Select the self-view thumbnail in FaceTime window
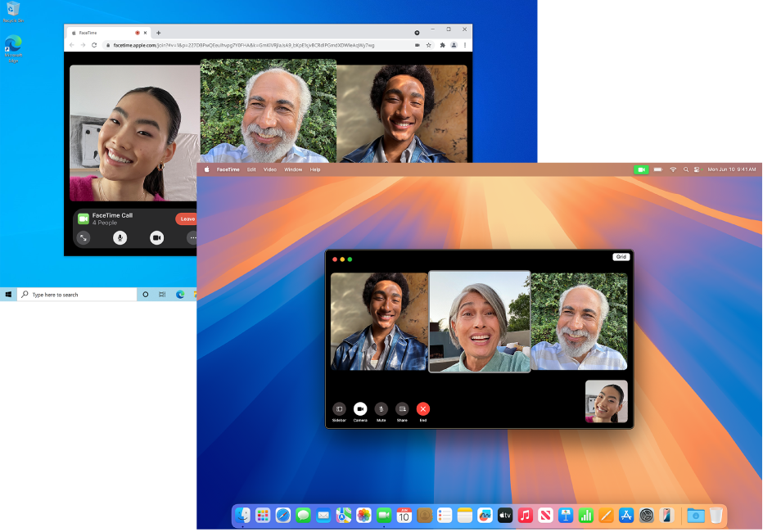The image size is (763, 532). (607, 401)
